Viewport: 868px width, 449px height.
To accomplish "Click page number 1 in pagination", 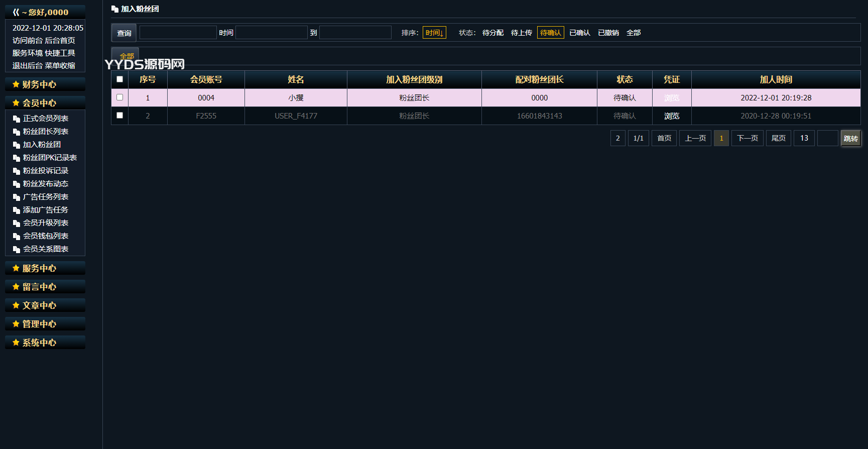I will (721, 138).
